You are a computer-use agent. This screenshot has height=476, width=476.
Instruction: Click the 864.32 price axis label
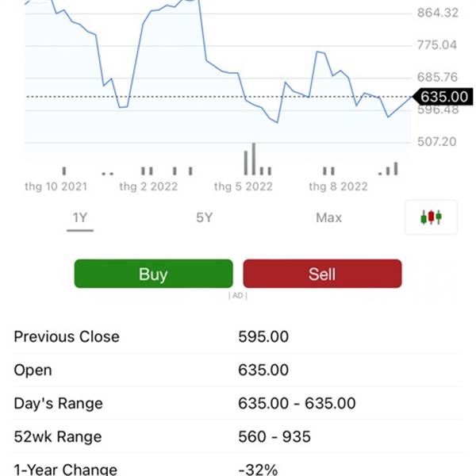(x=437, y=13)
